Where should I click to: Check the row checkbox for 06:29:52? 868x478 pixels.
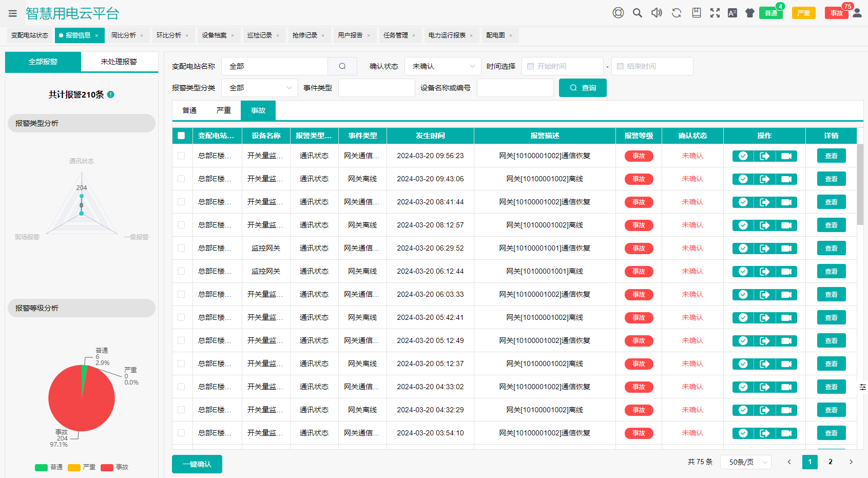(181, 248)
